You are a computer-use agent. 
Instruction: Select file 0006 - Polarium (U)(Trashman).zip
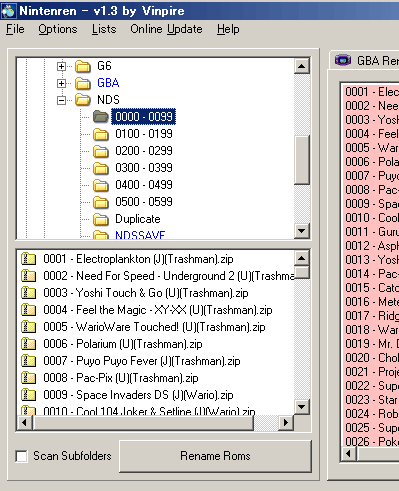(123, 344)
